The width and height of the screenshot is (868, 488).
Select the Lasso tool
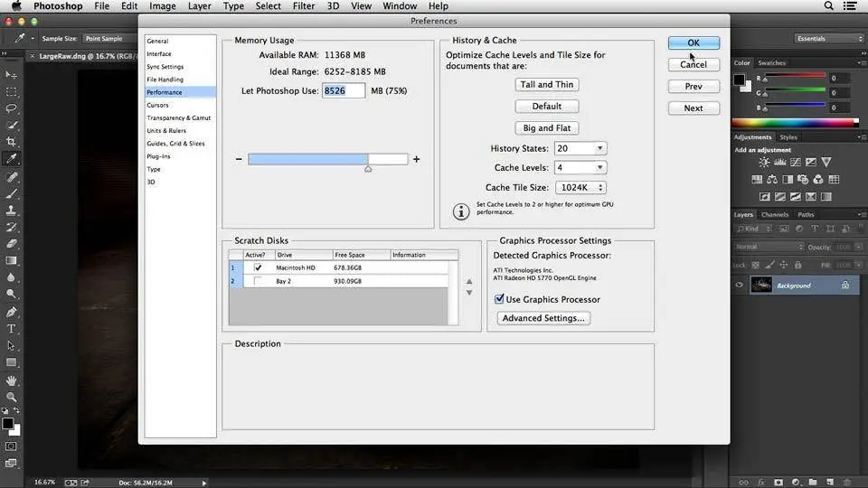click(x=11, y=108)
